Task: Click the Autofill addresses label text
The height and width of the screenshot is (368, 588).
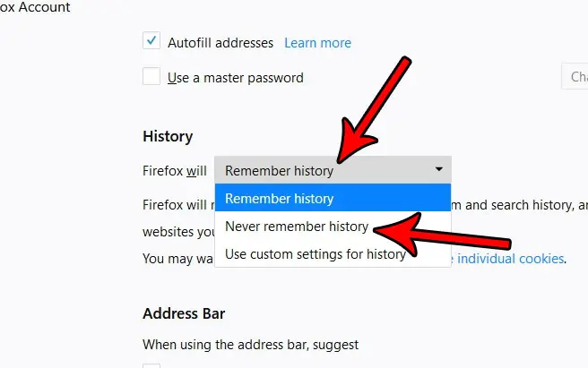Action: (220, 43)
